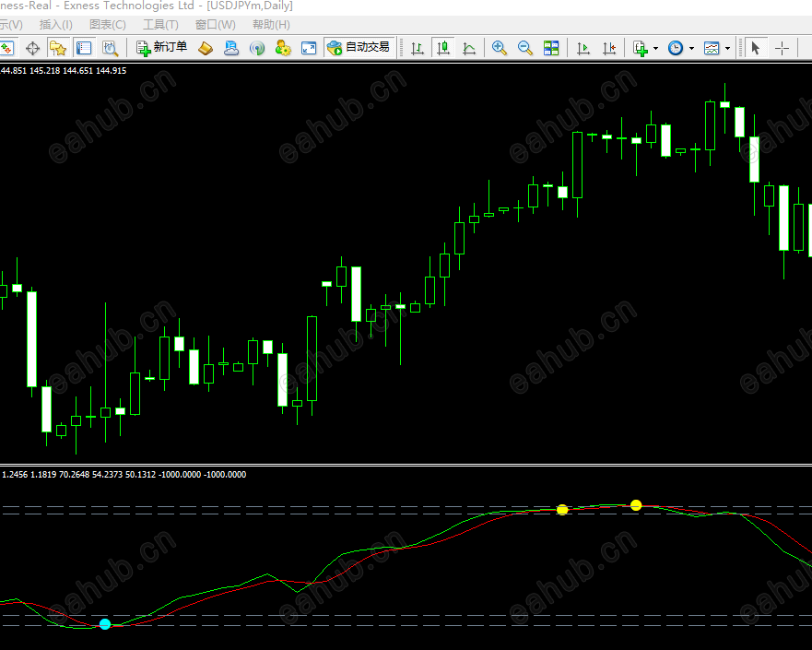Click the first yellow signal dot
The image size is (812, 650).
coord(562,510)
